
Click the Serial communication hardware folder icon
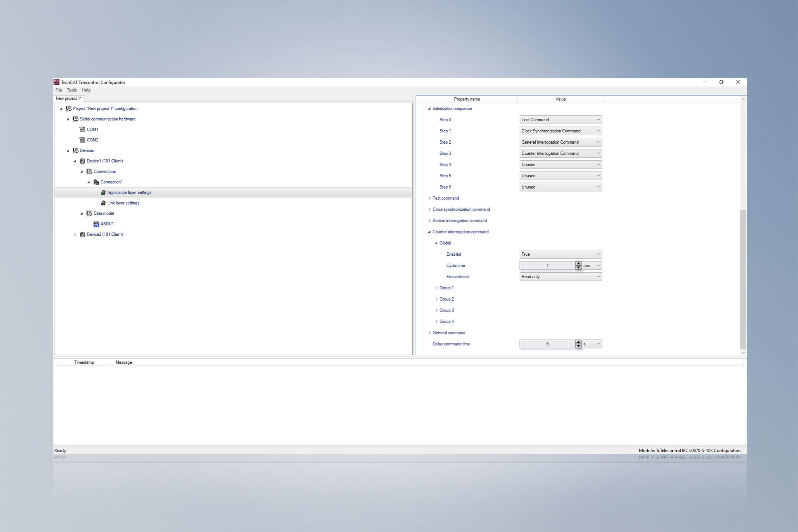[75, 119]
